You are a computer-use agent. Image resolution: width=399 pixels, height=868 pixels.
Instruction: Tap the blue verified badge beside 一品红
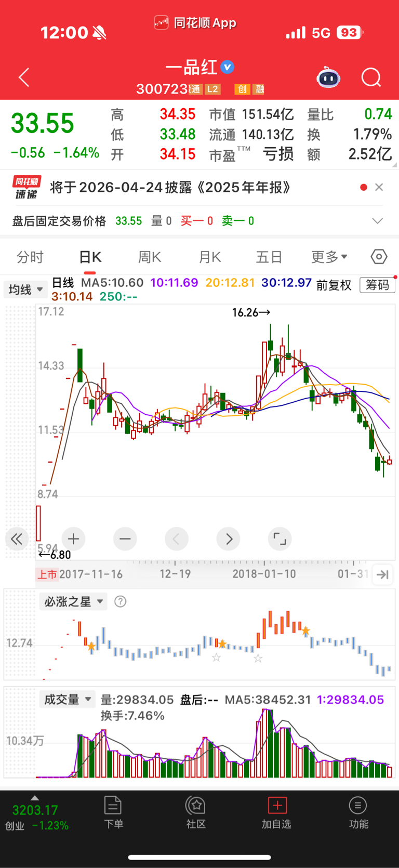(227, 67)
